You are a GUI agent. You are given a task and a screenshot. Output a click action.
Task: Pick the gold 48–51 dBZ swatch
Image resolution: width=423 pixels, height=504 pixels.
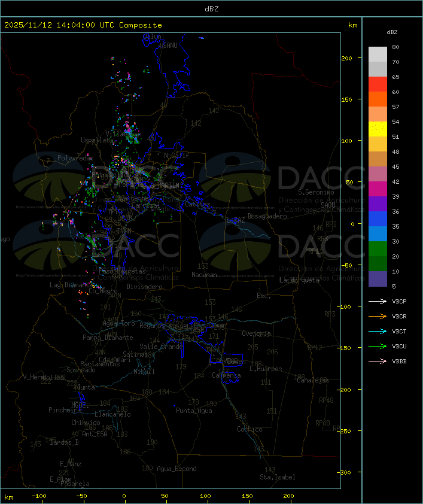378,144
